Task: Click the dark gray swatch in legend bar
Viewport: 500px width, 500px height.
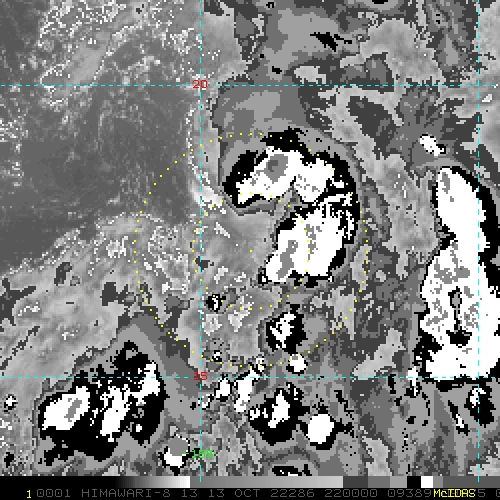Action: pyautogui.click(x=356, y=482)
